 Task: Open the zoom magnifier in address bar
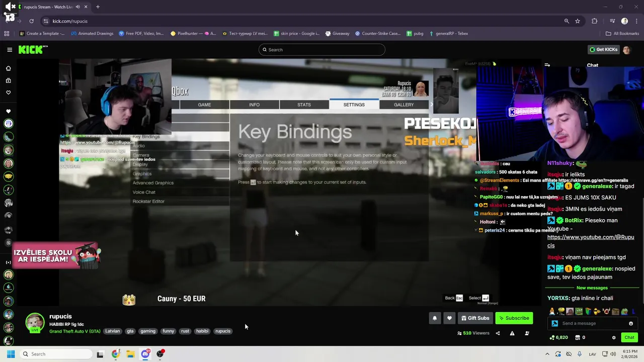click(x=567, y=21)
